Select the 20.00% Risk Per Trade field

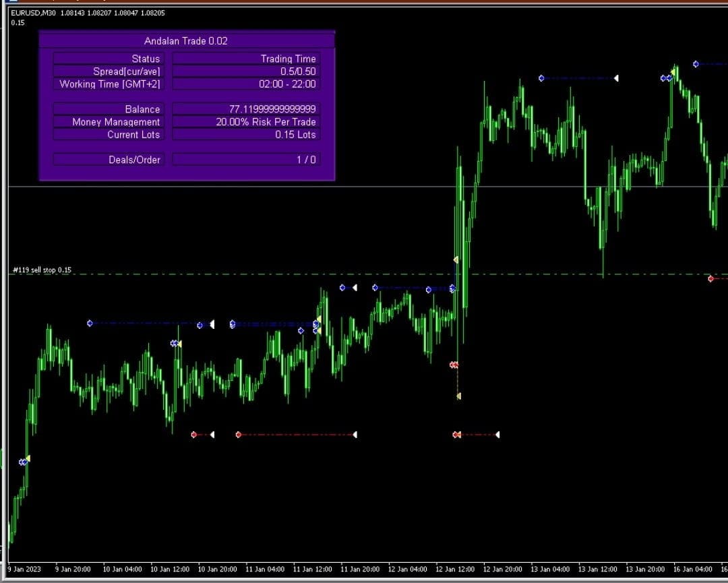tap(266, 122)
